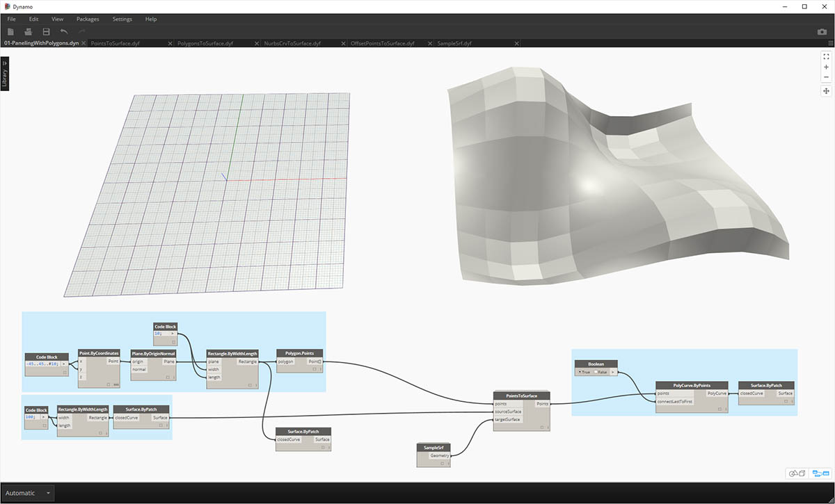Open the Automatic run mode dropdown
Image resolution: width=835 pixels, height=504 pixels.
pos(47,493)
